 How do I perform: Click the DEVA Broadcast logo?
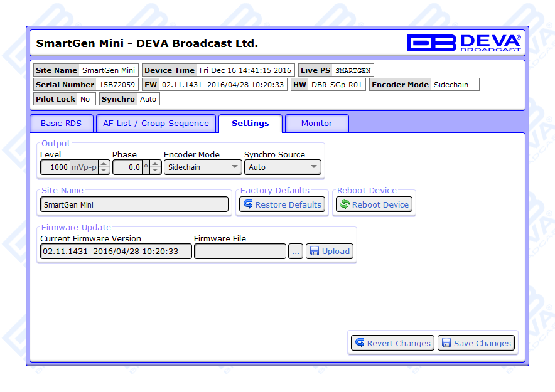pyautogui.click(x=463, y=43)
